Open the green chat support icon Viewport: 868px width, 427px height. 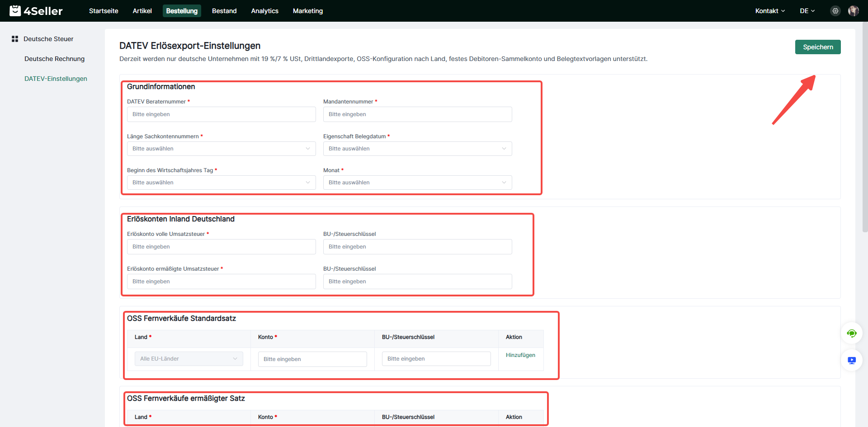[852, 333]
